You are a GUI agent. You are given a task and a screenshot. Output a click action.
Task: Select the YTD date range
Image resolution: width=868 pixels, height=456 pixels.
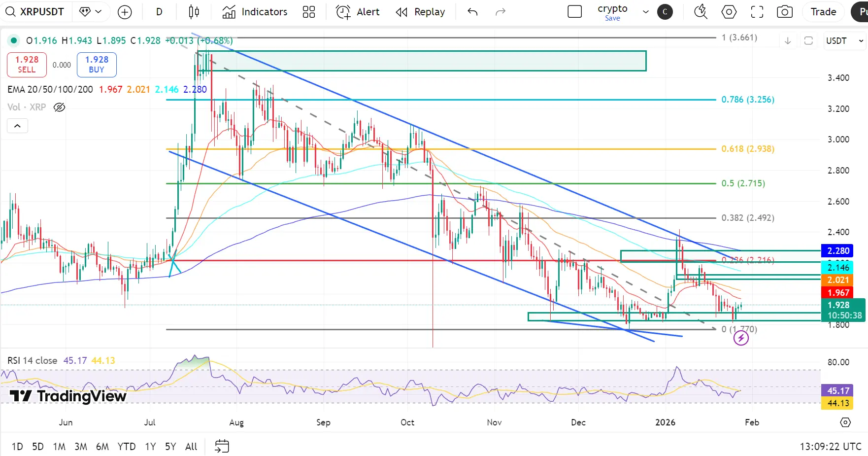tap(127, 447)
